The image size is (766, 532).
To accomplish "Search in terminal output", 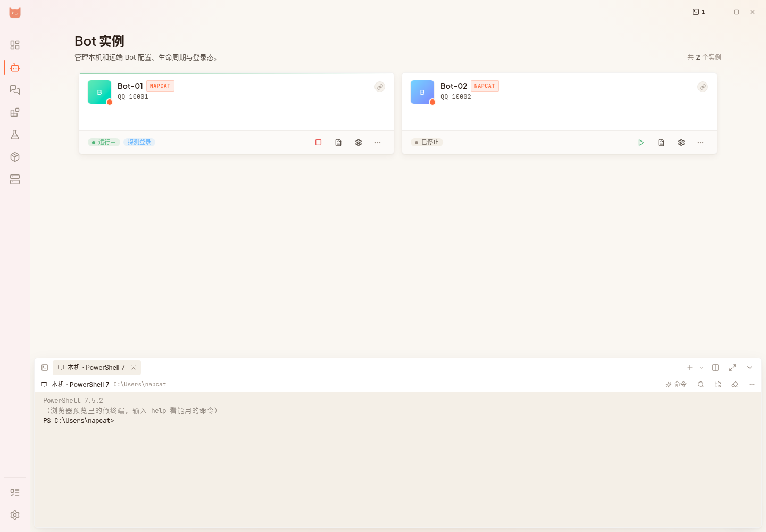I will coord(701,384).
